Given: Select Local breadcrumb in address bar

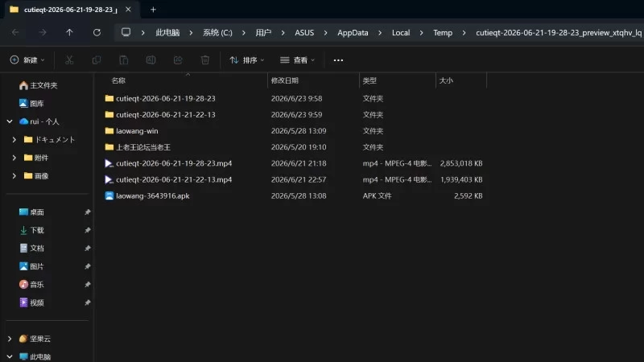Looking at the screenshot, I should pyautogui.click(x=401, y=32).
